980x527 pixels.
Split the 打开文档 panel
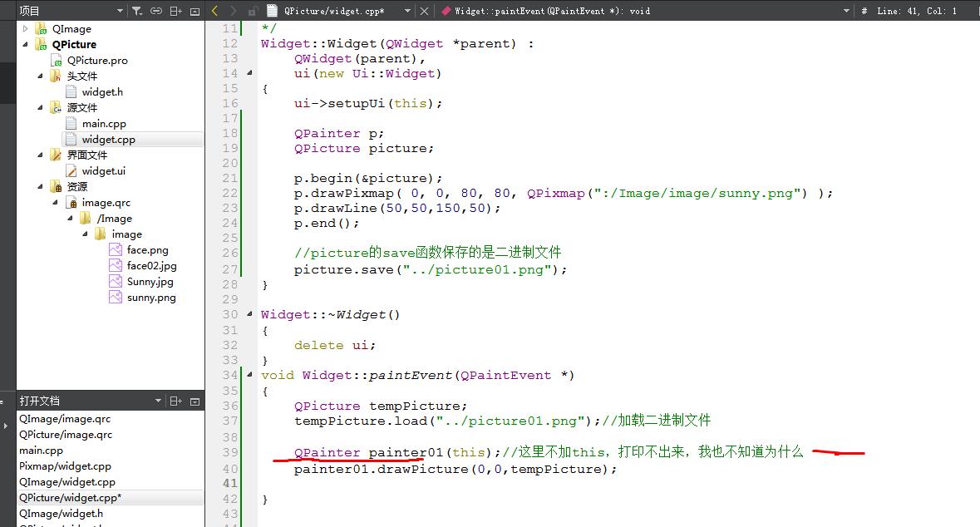(176, 401)
